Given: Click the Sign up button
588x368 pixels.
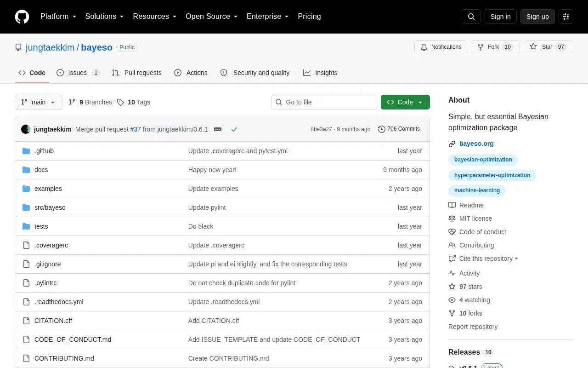Looking at the screenshot, I should coord(537,17).
